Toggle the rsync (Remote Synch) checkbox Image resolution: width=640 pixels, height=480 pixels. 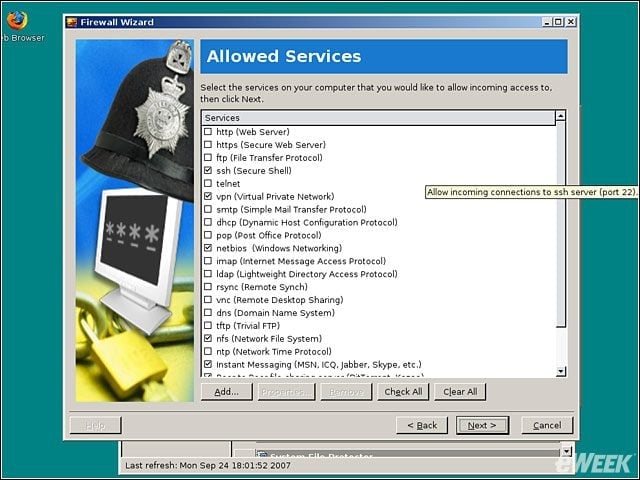pos(208,287)
